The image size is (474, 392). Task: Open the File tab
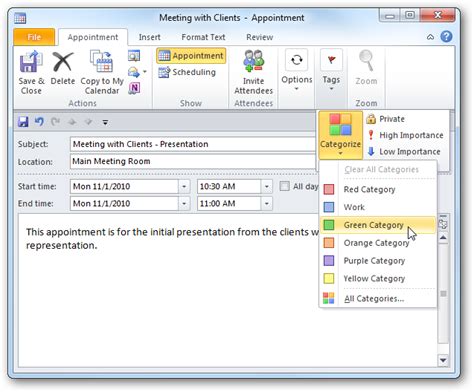point(34,37)
